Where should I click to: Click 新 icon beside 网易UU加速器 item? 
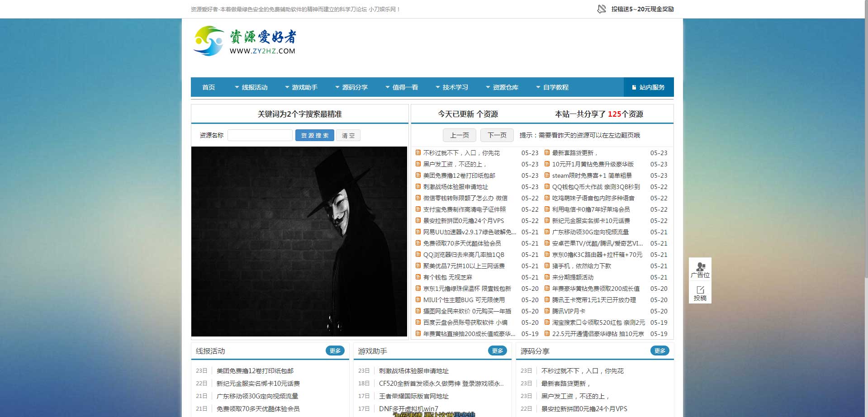[x=417, y=232]
